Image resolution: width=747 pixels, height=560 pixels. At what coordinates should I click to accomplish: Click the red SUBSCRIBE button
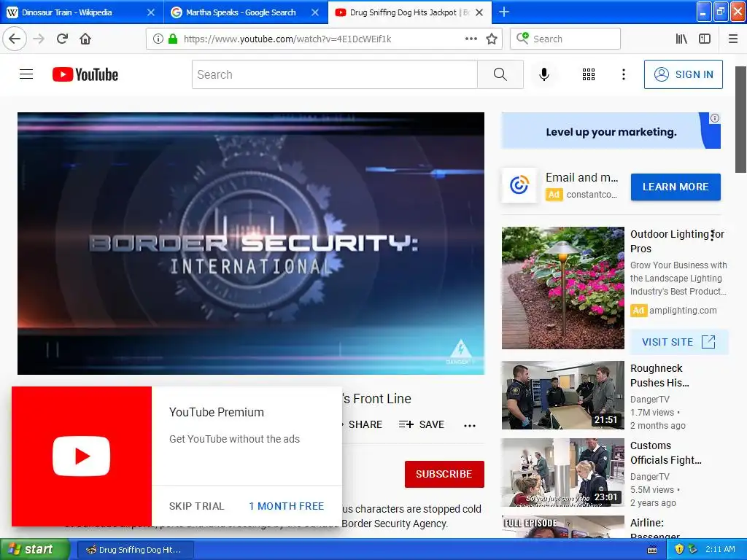click(444, 474)
